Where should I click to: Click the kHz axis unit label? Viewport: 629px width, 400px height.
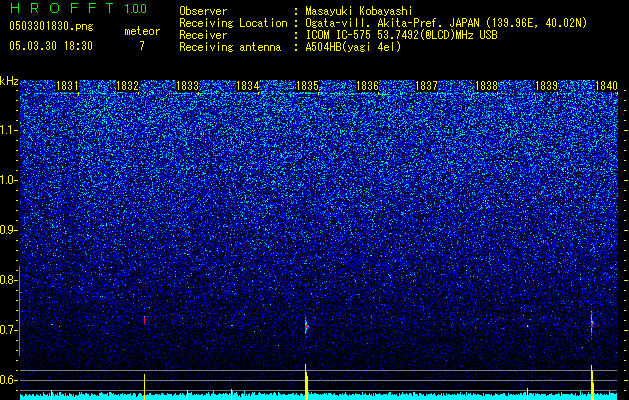point(9,81)
